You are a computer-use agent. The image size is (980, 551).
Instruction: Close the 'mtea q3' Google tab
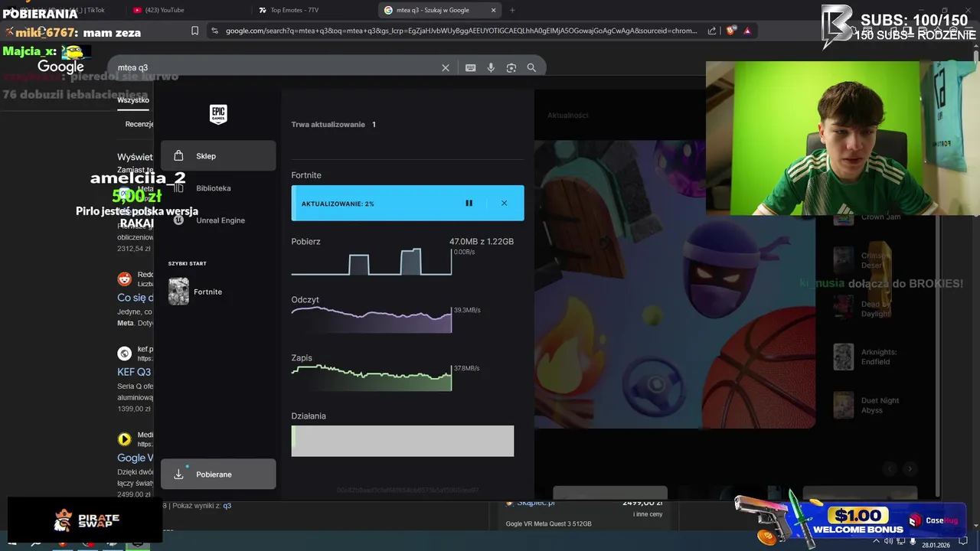pos(494,10)
